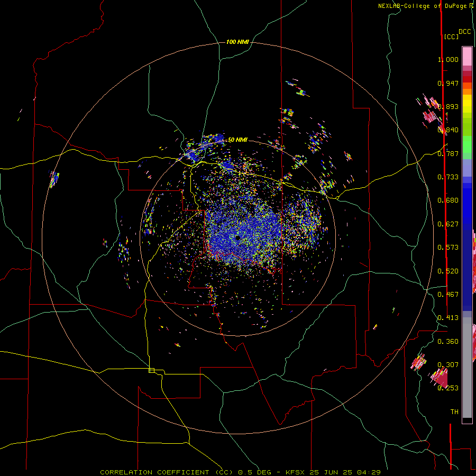Click the 0.627 scale value
Image resolution: width=476 pixels, height=476 pixels.
448,224
